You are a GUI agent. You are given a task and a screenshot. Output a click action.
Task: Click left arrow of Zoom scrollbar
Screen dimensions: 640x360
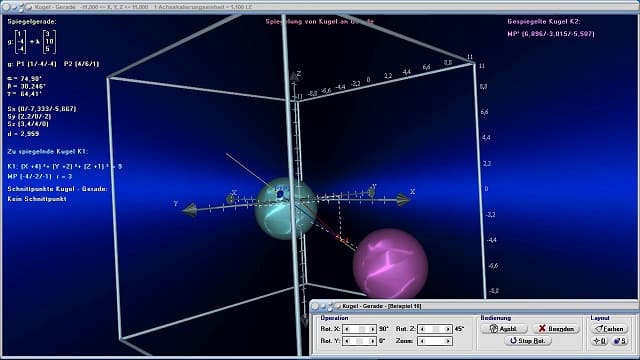pos(422,341)
